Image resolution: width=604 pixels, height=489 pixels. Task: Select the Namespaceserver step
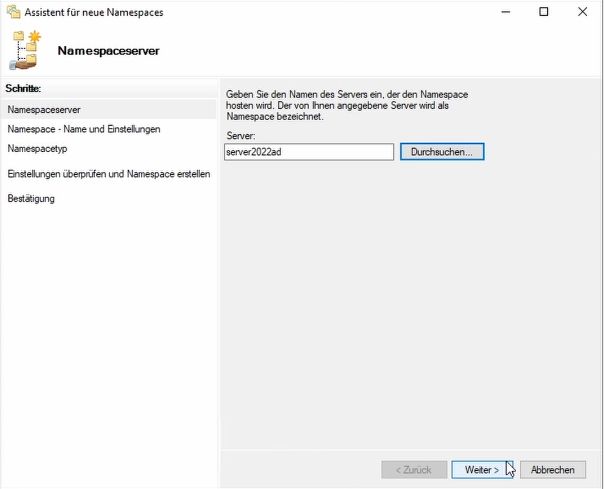click(x=109, y=109)
